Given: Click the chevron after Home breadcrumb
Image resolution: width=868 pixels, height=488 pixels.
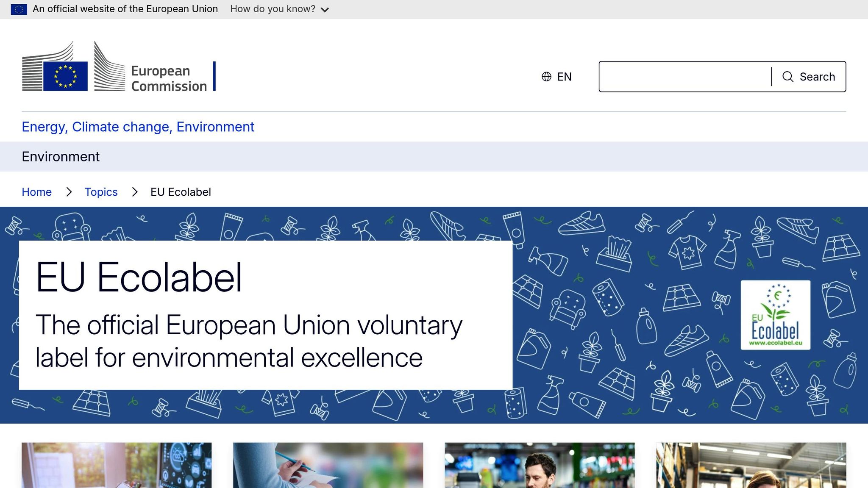Looking at the screenshot, I should (69, 192).
